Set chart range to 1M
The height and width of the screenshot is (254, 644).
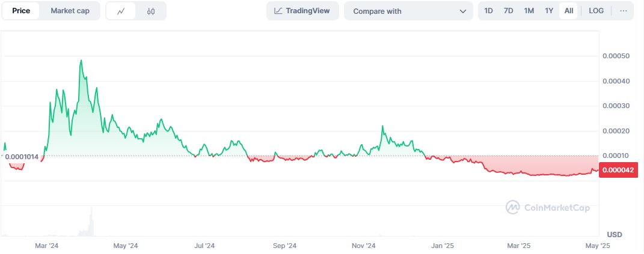tap(529, 11)
